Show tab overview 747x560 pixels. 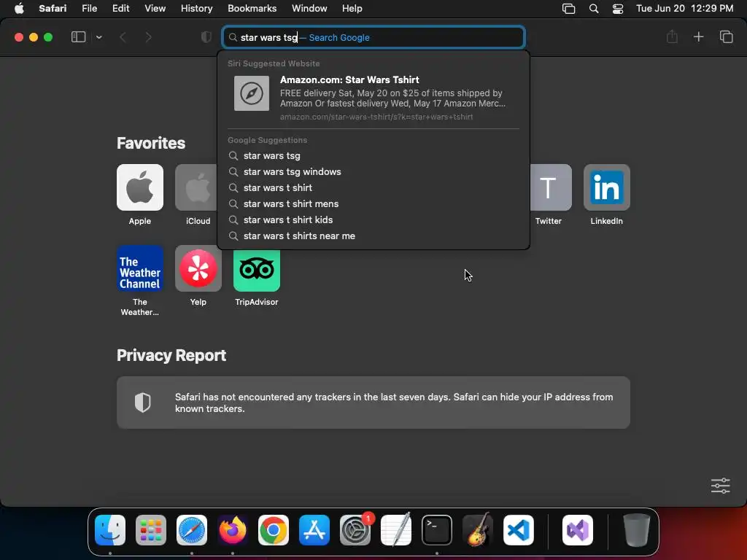pos(726,36)
